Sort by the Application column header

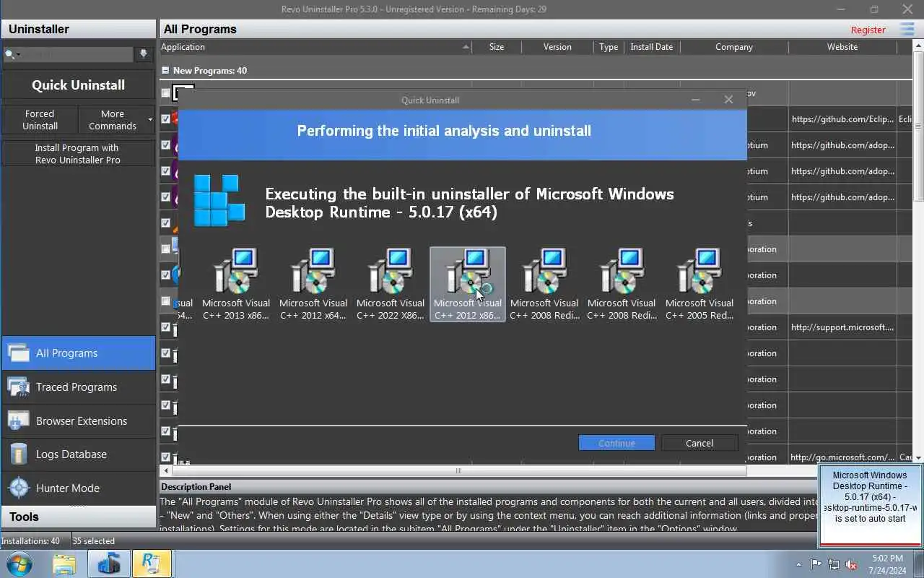pyautogui.click(x=315, y=47)
